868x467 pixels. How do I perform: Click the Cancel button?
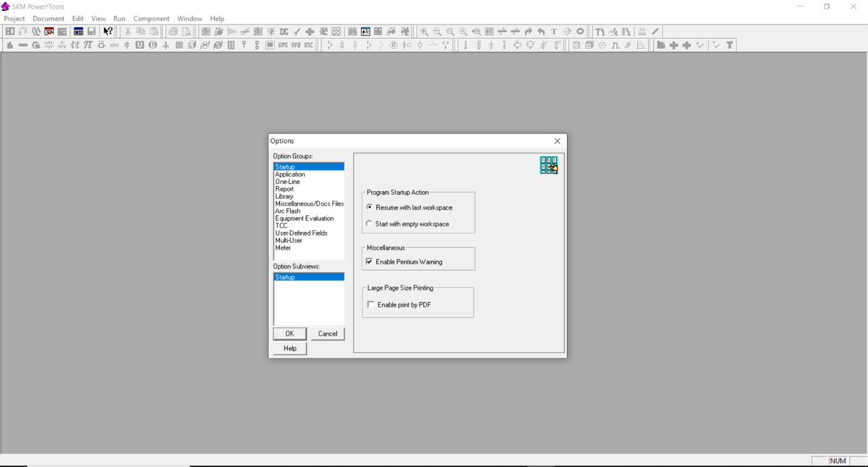tap(328, 334)
